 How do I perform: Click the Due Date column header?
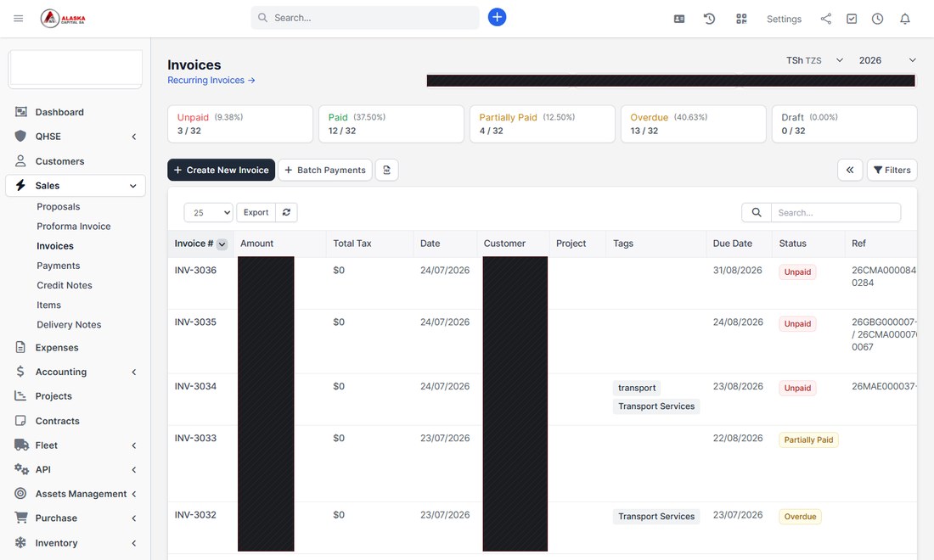[732, 244]
